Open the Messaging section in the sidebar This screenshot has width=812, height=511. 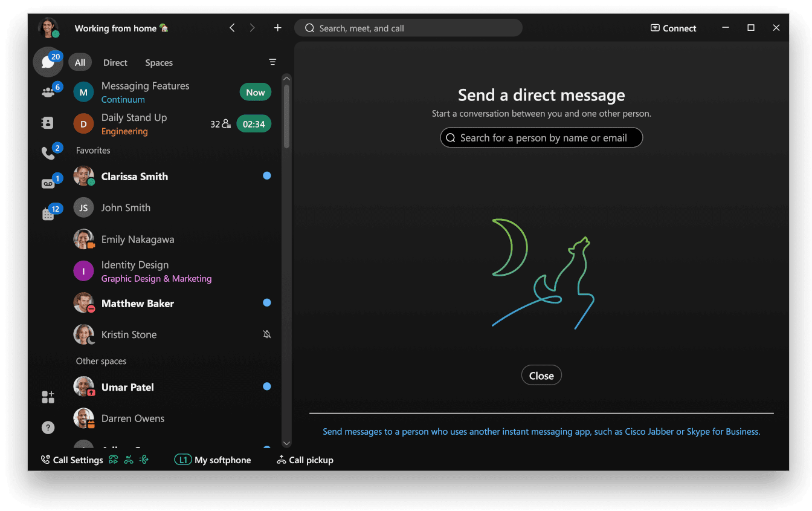coord(48,62)
